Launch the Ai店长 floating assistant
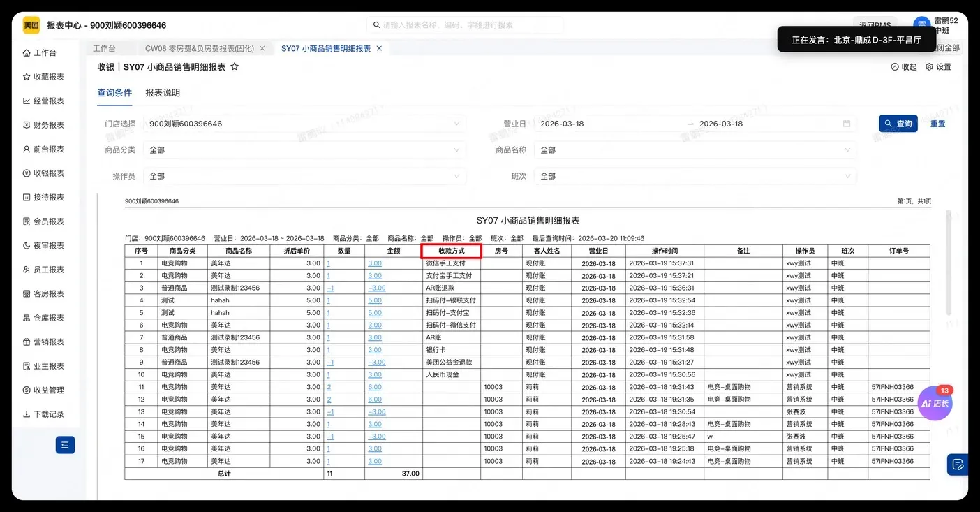Image resolution: width=980 pixels, height=512 pixels. [935, 403]
